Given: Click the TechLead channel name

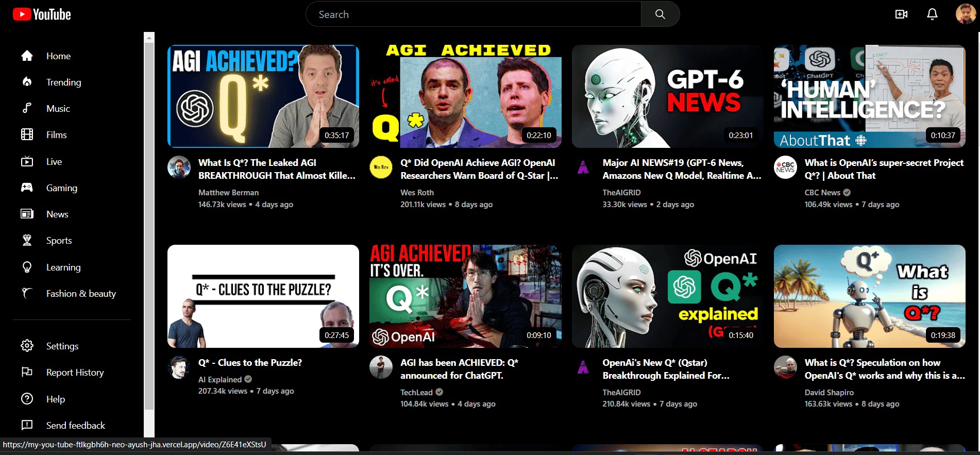Looking at the screenshot, I should 416,392.
